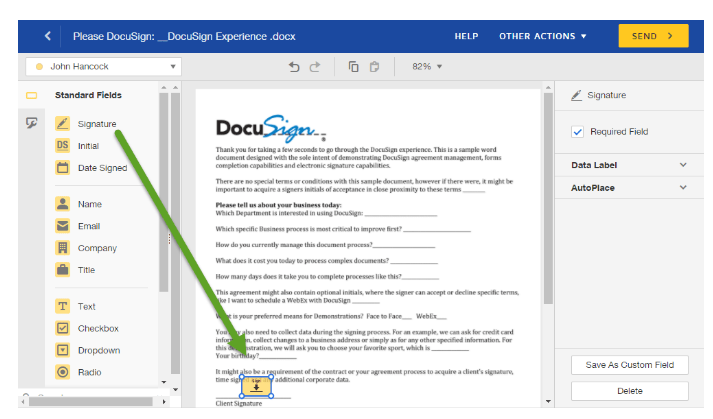Select the Company building icon

point(63,247)
